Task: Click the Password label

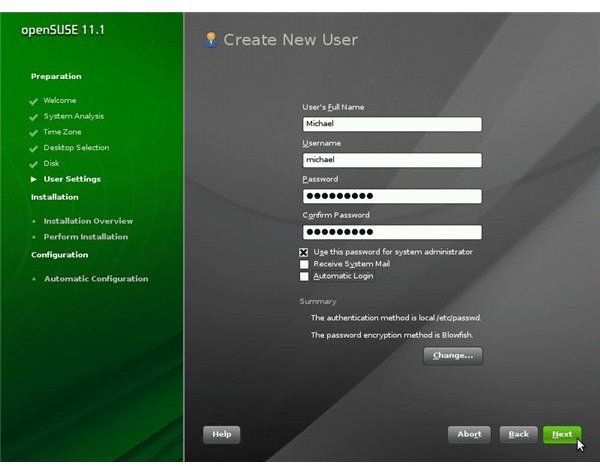Action: [320, 179]
